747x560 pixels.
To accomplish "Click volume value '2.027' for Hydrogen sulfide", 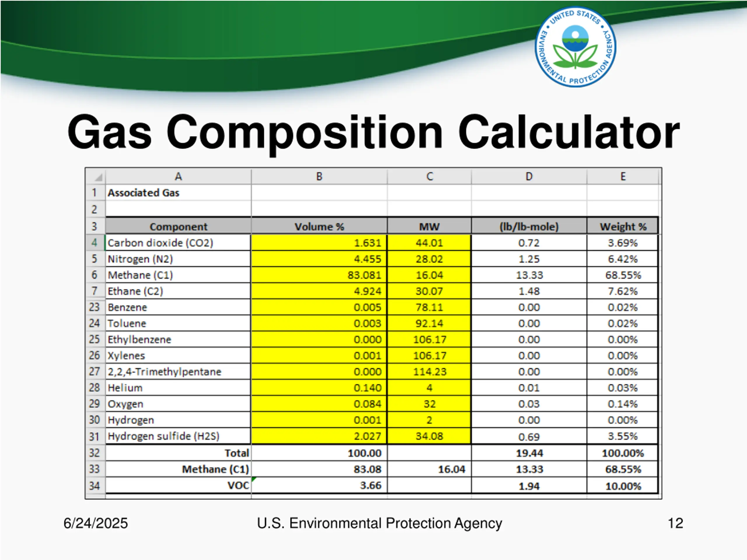I will [319, 436].
